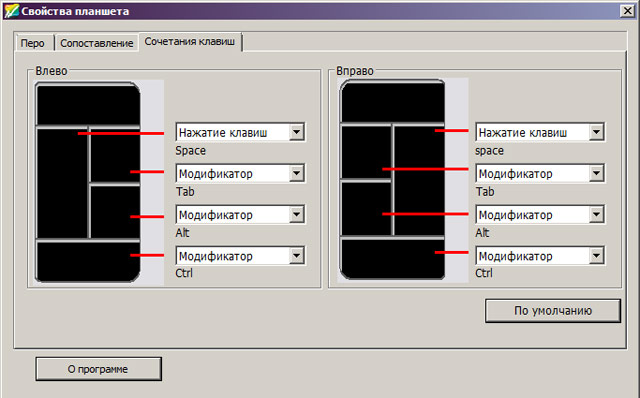Open Влево Space action dropdown
Screen dimensions: 640x398
(240, 132)
